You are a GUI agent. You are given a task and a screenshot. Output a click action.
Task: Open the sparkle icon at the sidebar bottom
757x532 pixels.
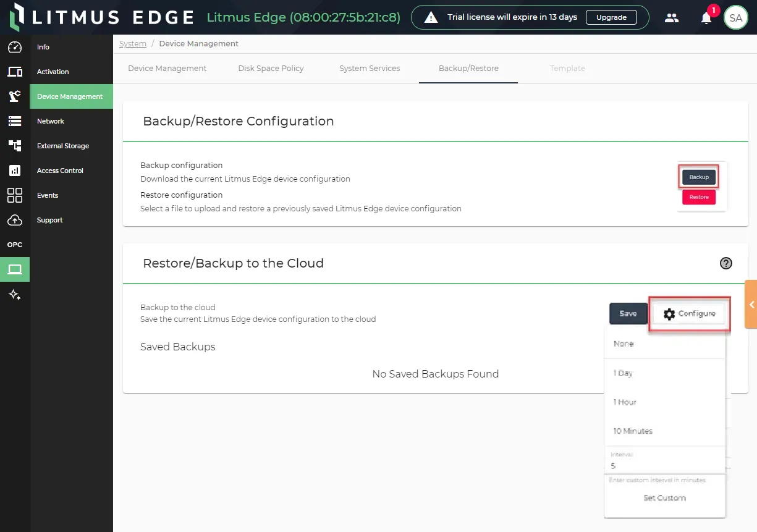pyautogui.click(x=15, y=295)
